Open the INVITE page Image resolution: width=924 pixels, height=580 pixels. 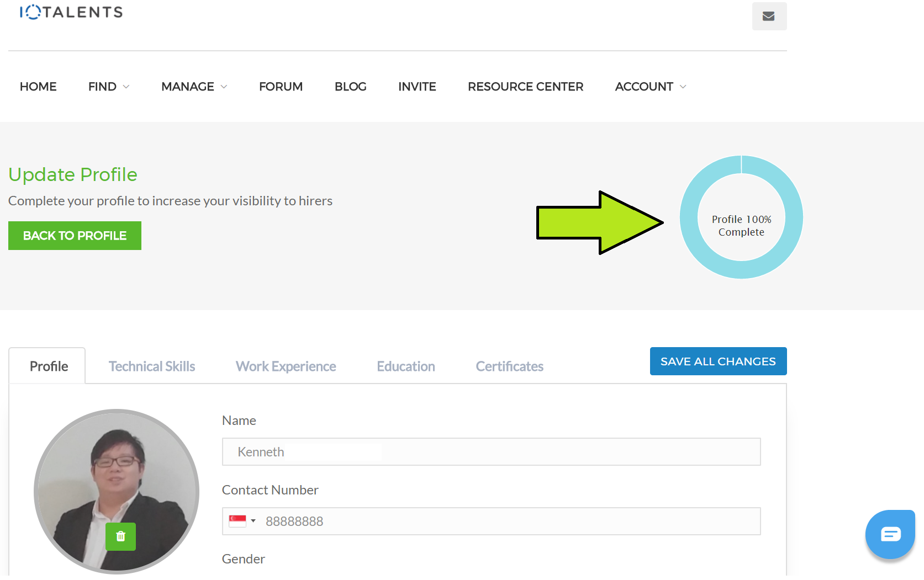417,87
